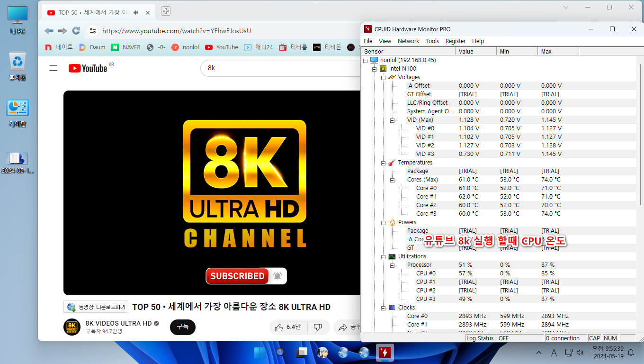The height and width of the screenshot is (364, 644).
Task: Collapse the Powers section
Action: [x=384, y=222]
